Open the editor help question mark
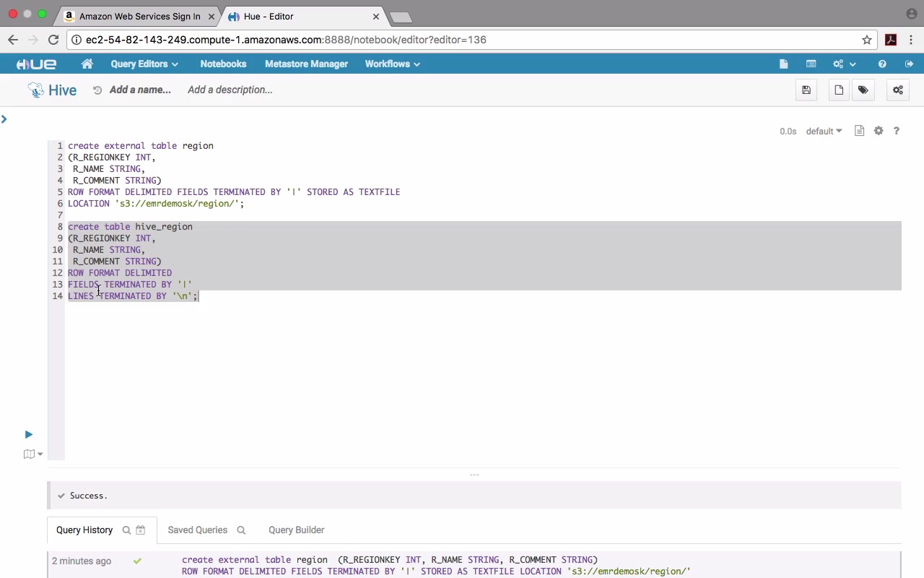The width and height of the screenshot is (924, 578). pyautogui.click(x=897, y=131)
